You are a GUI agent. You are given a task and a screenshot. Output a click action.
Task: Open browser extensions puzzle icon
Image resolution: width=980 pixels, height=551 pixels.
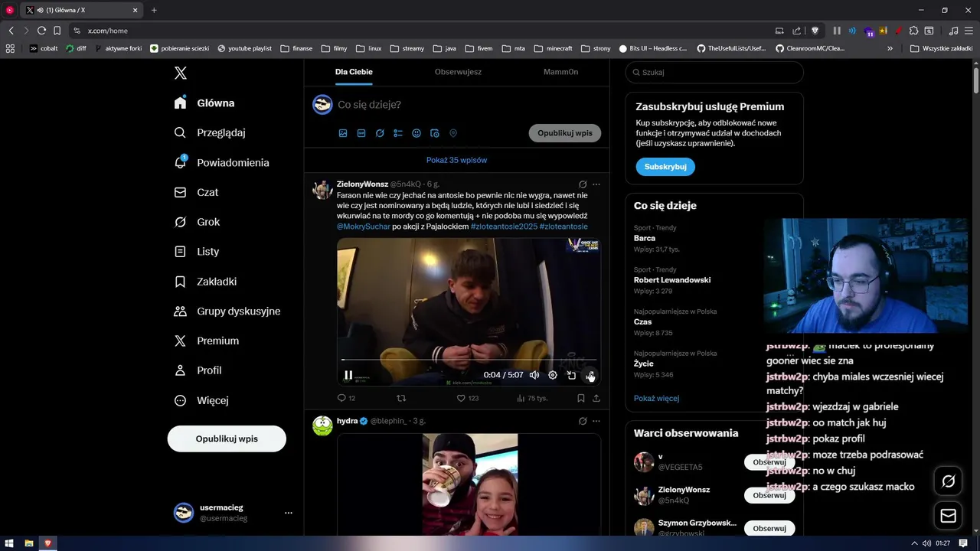click(x=914, y=31)
